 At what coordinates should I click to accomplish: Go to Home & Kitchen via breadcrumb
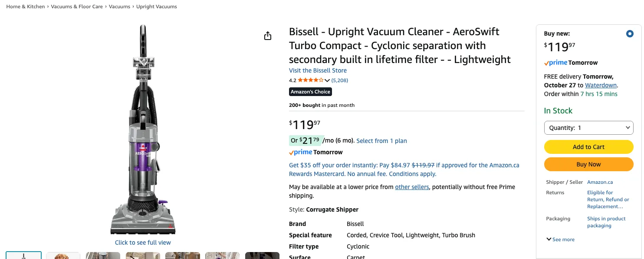25,7
